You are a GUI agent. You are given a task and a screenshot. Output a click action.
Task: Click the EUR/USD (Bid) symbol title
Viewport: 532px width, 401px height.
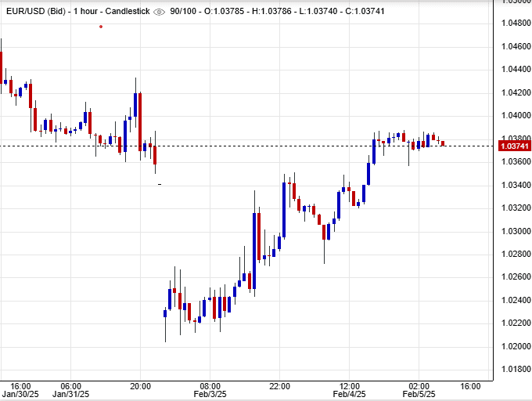pyautogui.click(x=34, y=13)
